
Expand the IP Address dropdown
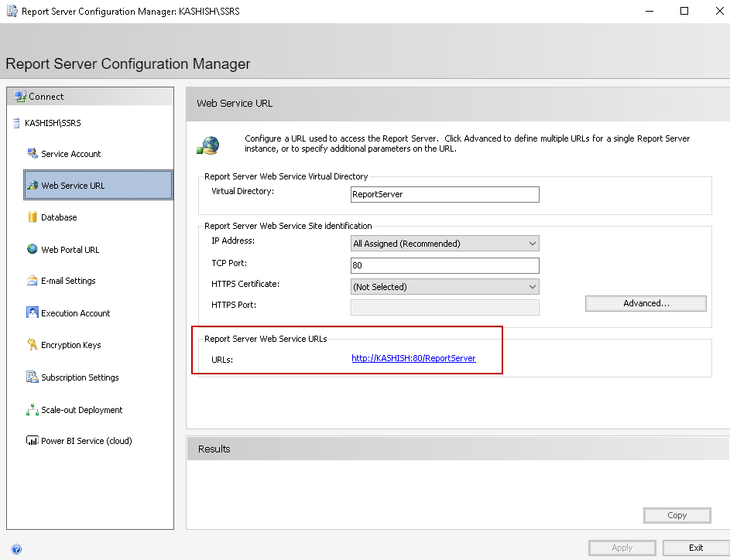click(445, 244)
